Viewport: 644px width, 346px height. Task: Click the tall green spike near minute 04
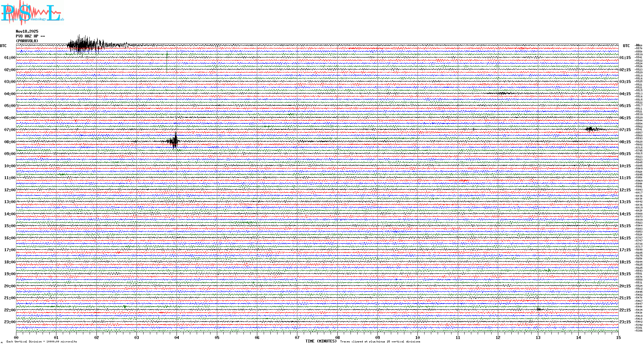coord(167,62)
